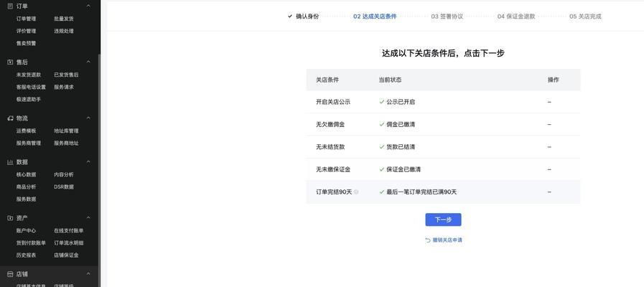Collapse the 资产 menu group chevron

(x=88, y=217)
